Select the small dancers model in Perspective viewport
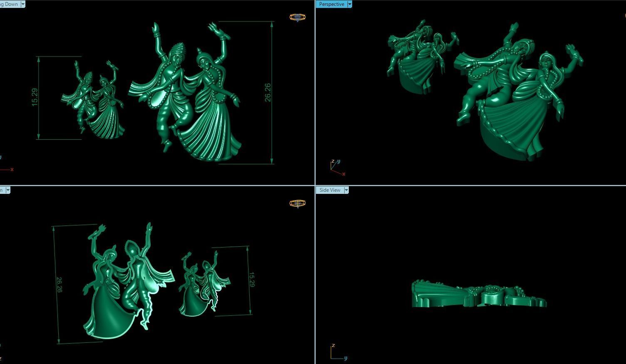626x364 pixels. point(422,56)
